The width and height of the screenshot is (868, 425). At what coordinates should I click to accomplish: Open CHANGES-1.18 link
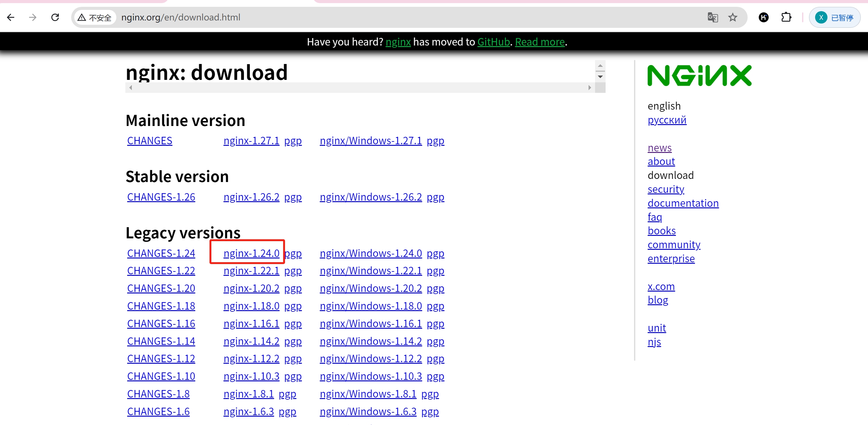[161, 306]
